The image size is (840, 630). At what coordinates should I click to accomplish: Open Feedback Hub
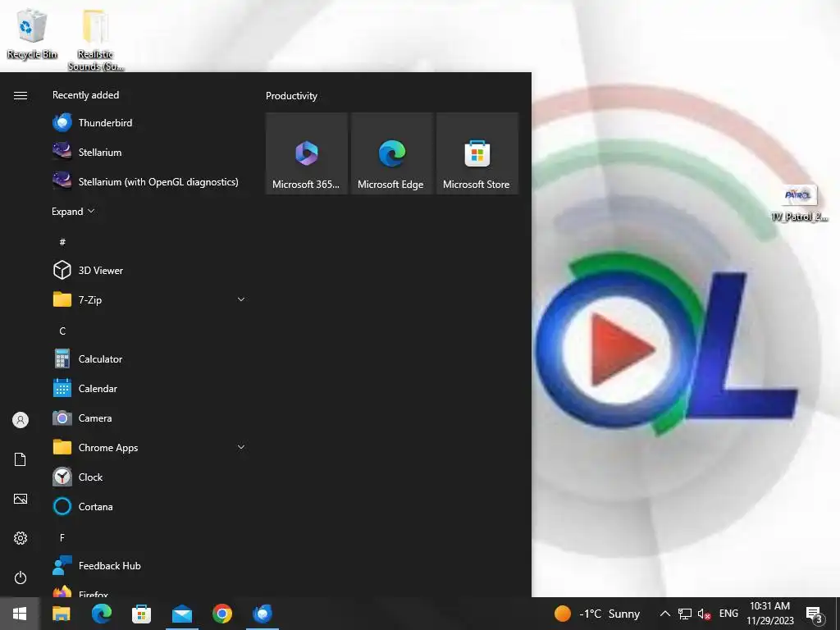(x=150, y=566)
